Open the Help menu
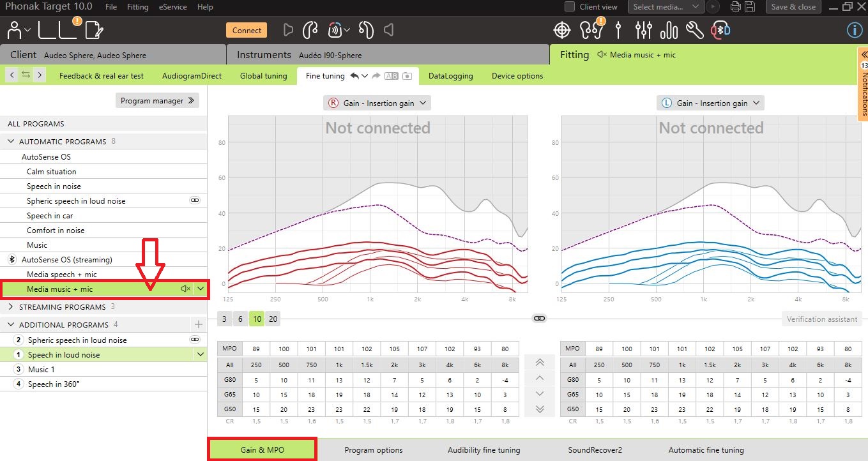 pos(205,6)
